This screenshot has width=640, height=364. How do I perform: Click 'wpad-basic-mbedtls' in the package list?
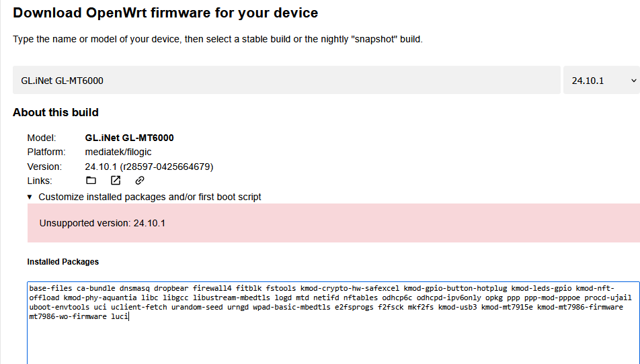tap(292, 307)
